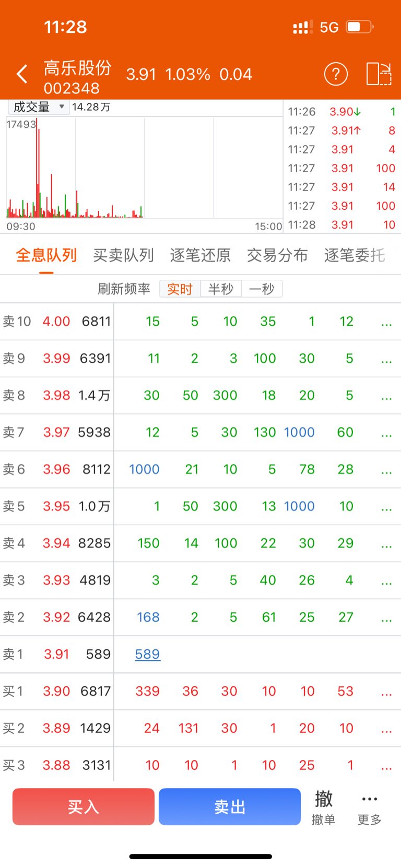Screen dimensions: 401x868
Task: Select the 买1 price 3.90
Action: coord(56,691)
